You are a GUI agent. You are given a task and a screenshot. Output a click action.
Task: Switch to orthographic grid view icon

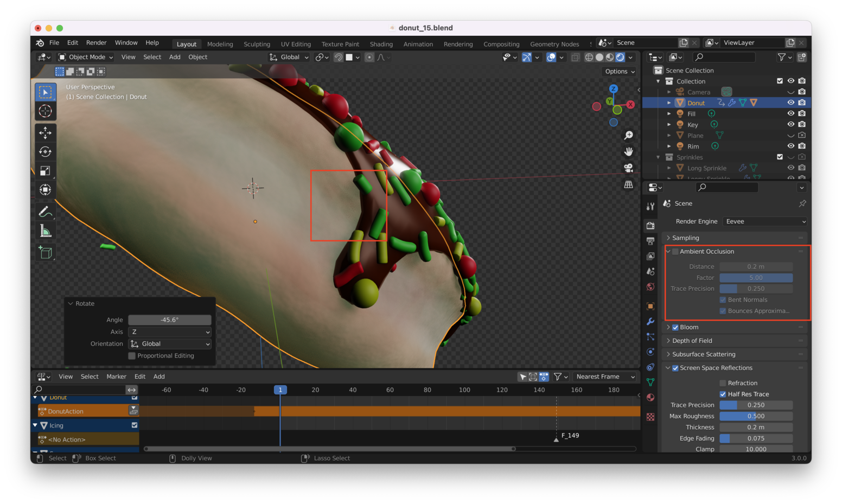[x=628, y=185]
